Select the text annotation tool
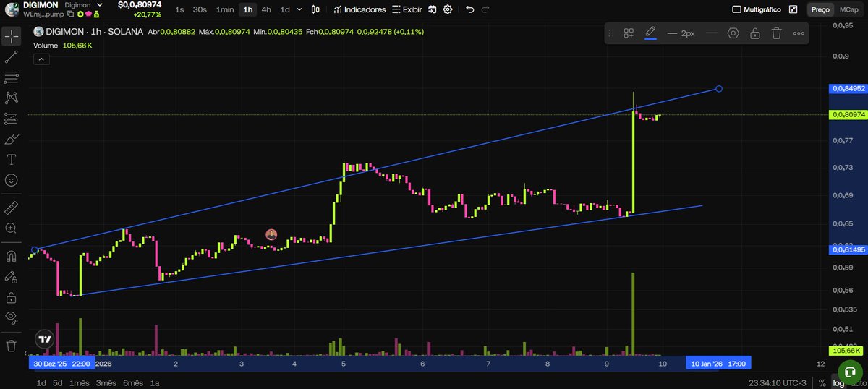The width and height of the screenshot is (868, 389). (11, 159)
